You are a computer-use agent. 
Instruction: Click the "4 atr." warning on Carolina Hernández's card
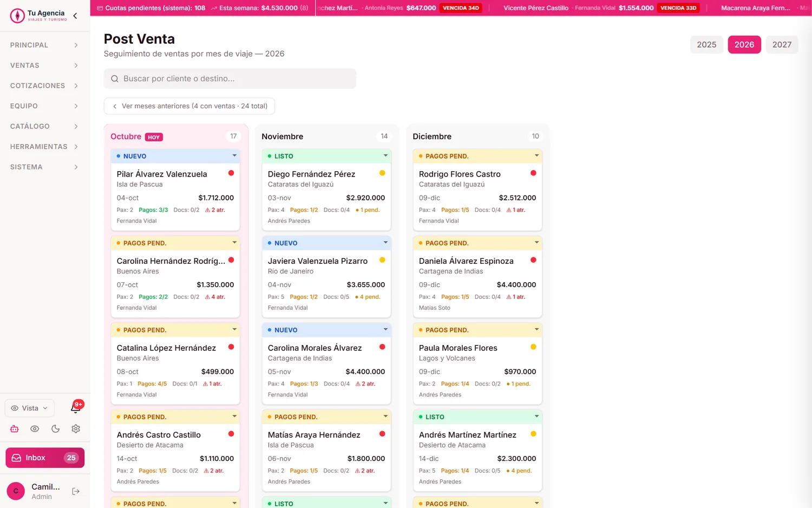[x=215, y=297]
